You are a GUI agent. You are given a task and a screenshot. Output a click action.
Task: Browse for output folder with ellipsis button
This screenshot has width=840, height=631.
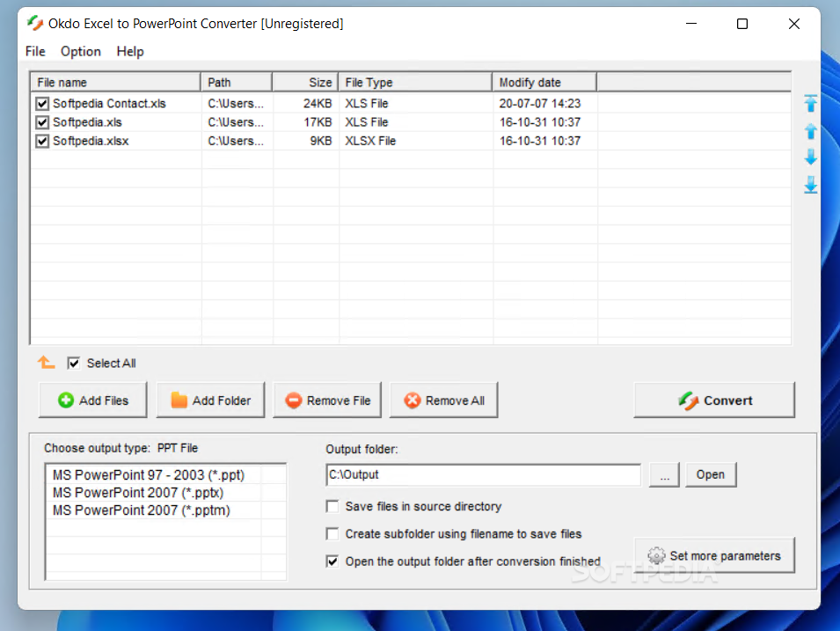(664, 474)
